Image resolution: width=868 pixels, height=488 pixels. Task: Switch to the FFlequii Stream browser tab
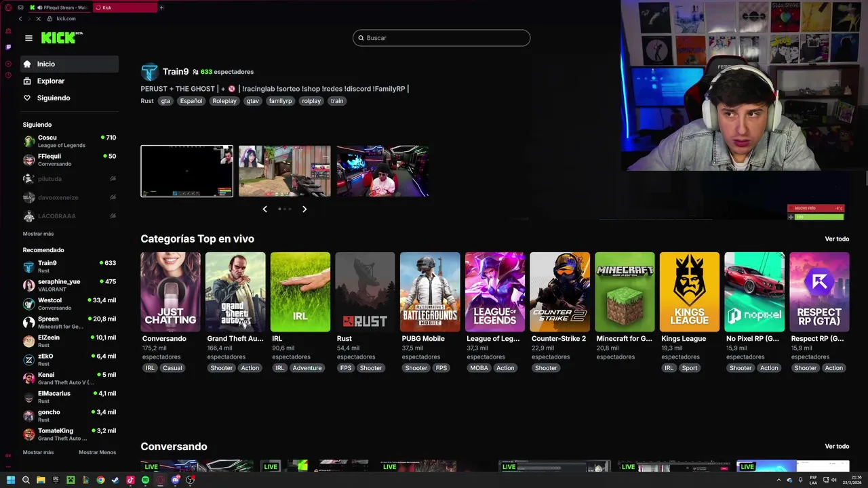pos(59,7)
